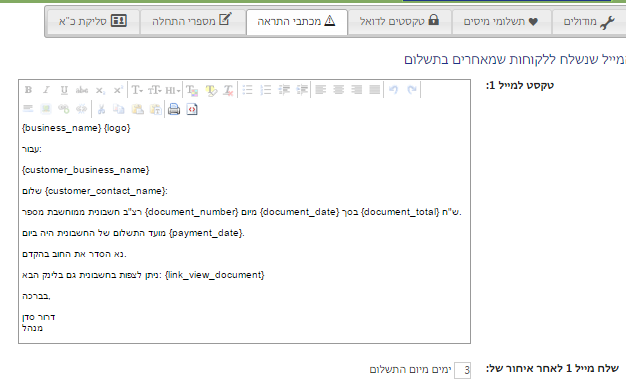The width and height of the screenshot is (626, 382).
Task: Click the signature line דרור סדן
Action: (38, 317)
